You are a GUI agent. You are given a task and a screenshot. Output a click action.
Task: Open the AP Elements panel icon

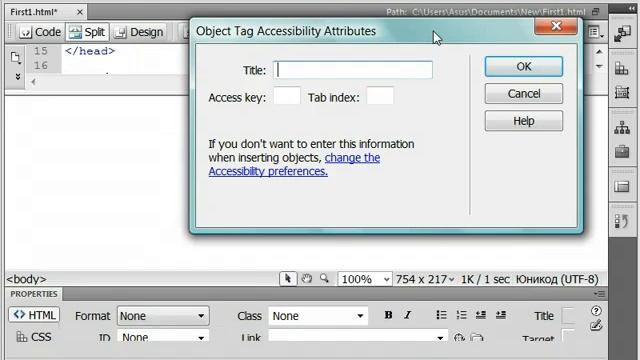(x=622, y=92)
